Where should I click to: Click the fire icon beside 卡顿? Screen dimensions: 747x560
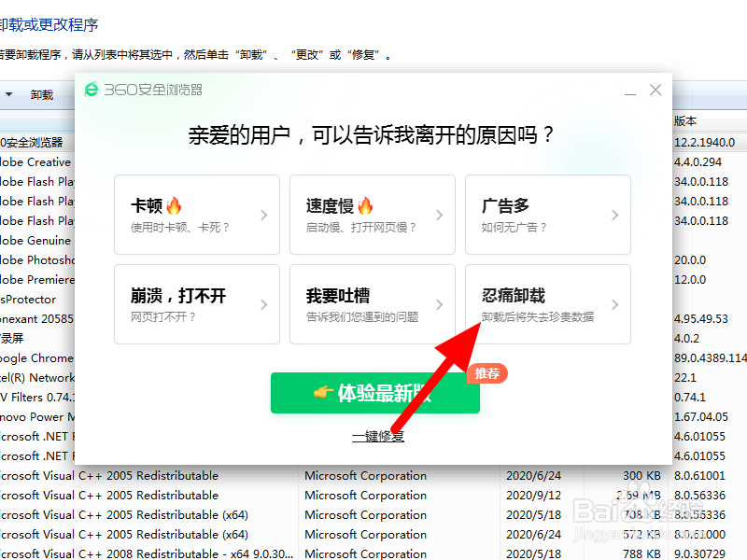point(174,205)
